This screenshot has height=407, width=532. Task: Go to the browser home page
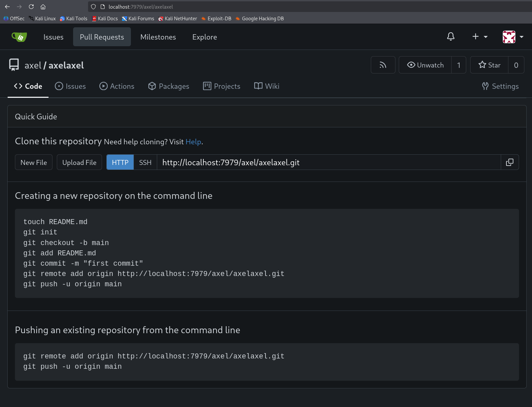43,7
